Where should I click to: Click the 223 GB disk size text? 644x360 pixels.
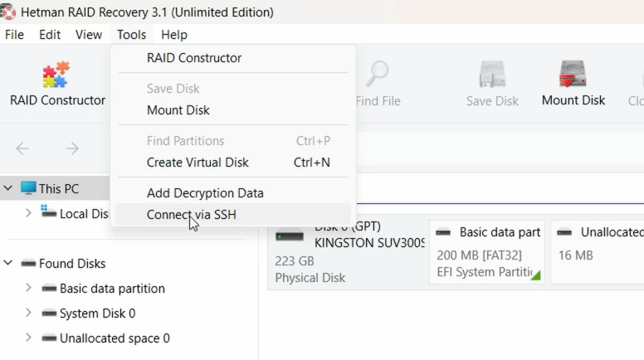coord(295,261)
